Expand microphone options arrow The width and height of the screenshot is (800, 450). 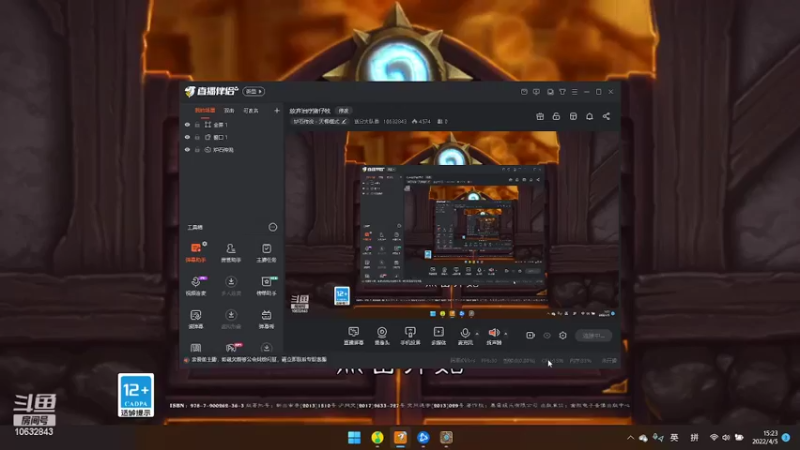point(477,334)
